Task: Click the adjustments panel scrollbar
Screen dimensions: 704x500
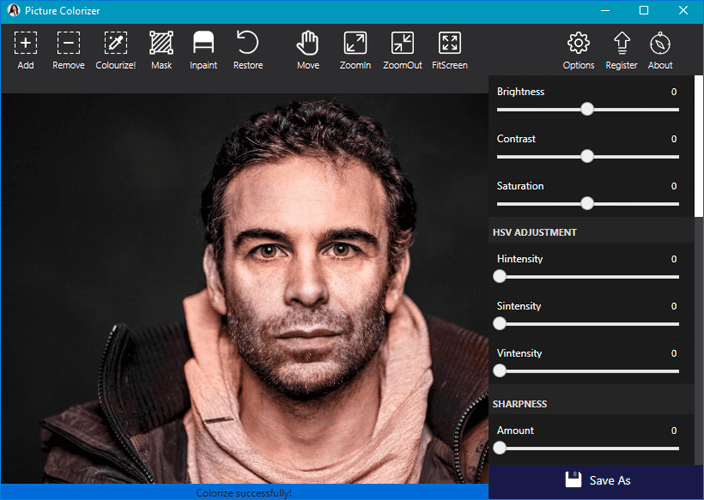Action: [699, 145]
